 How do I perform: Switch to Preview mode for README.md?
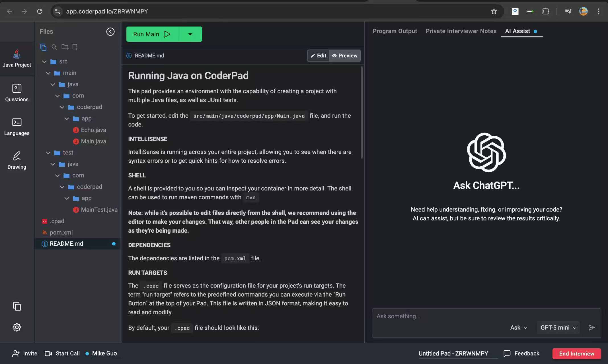(345, 55)
